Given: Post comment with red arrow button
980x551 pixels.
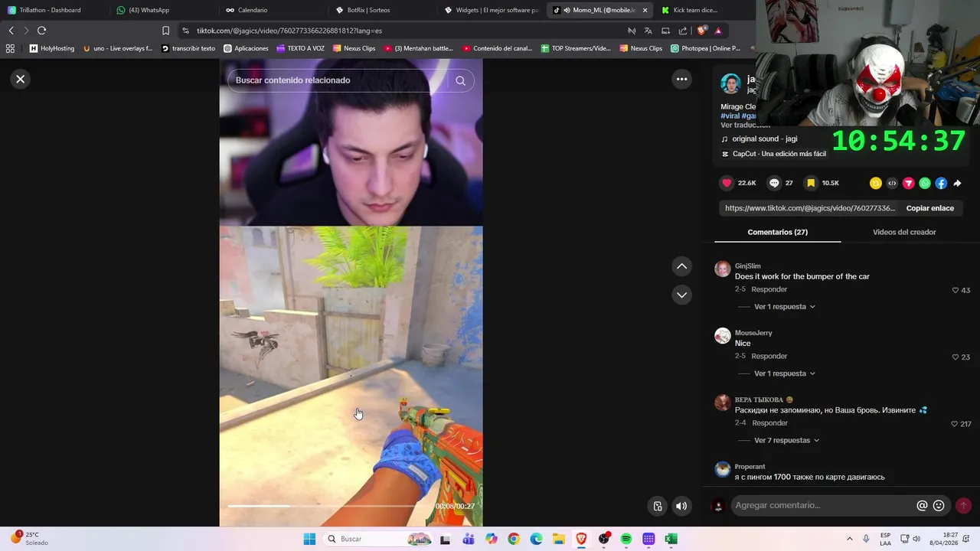Looking at the screenshot, I should 963,506.
